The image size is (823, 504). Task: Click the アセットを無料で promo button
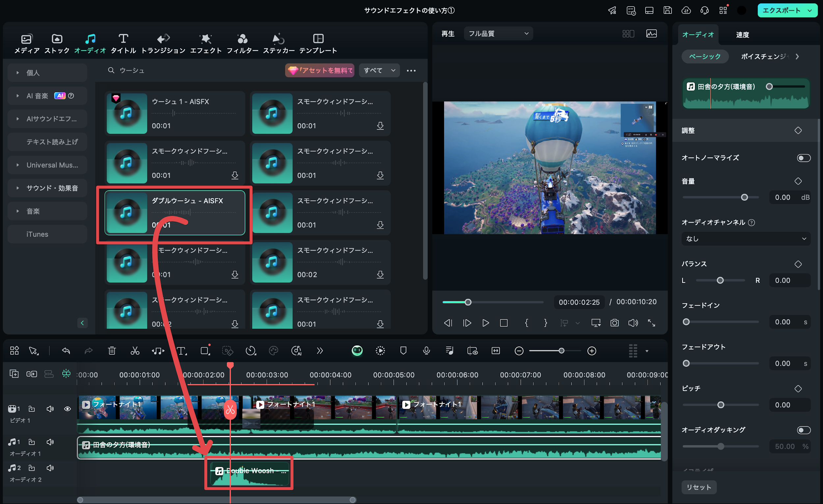[x=320, y=70]
